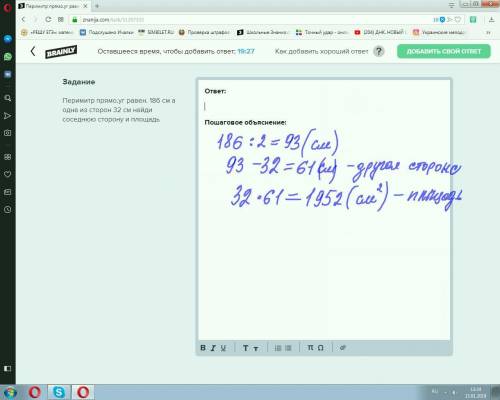Click the Brainly logo

click(x=61, y=52)
